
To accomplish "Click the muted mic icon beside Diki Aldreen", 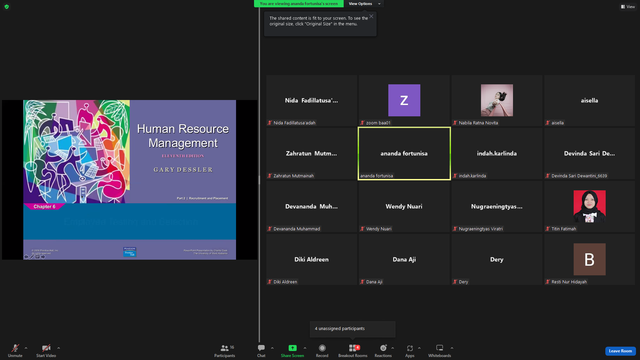I will [269, 282].
